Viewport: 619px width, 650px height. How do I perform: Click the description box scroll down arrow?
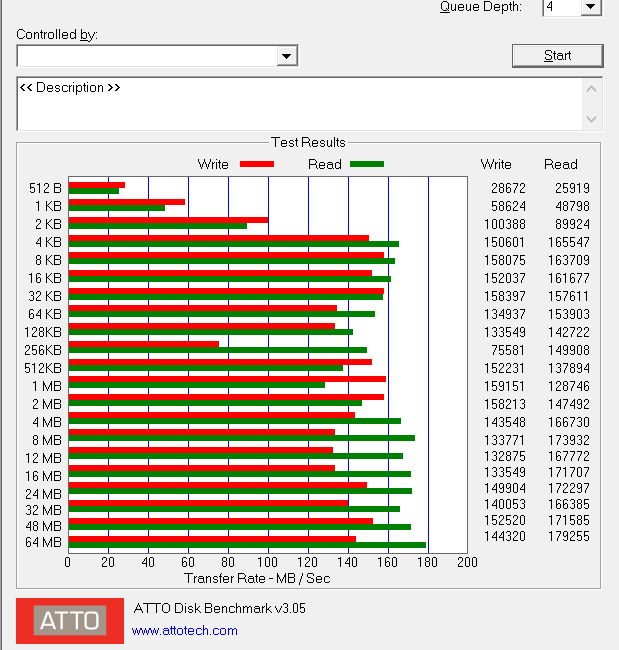[x=593, y=120]
